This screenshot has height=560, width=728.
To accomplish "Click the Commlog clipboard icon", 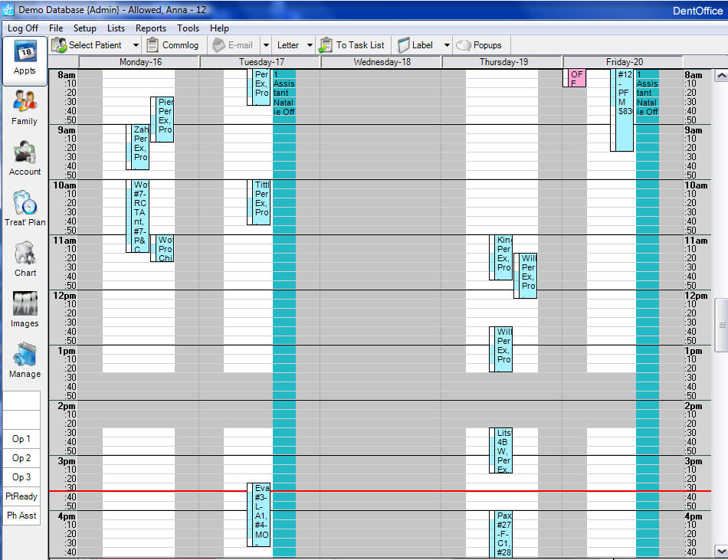I will 153,45.
